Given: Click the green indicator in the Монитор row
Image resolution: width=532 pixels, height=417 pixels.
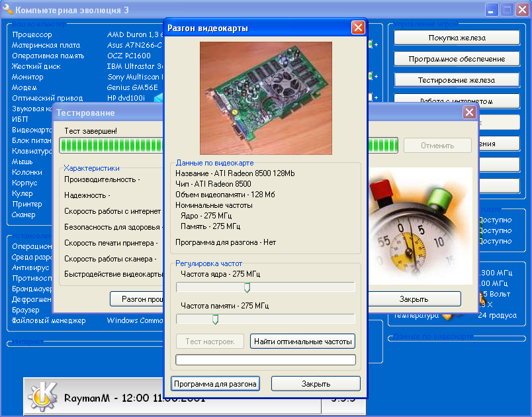Looking at the screenshot, I should click(371, 76).
